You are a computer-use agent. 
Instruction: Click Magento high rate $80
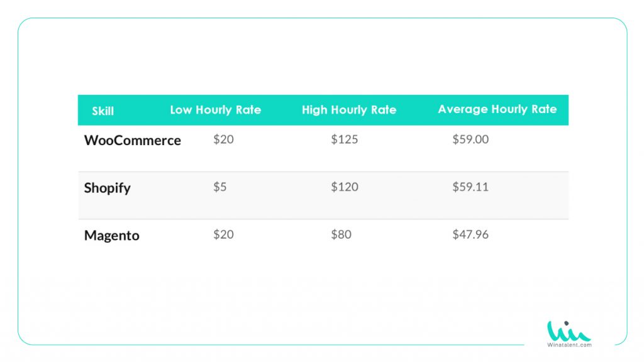point(341,234)
